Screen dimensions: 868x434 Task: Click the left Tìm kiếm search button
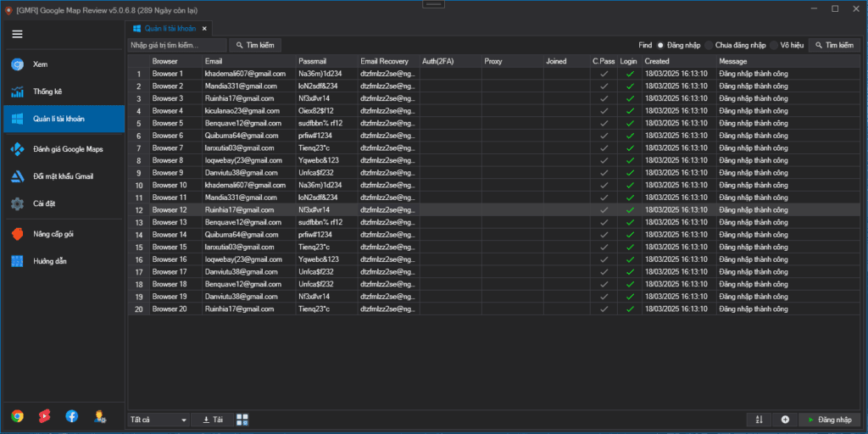pyautogui.click(x=255, y=45)
